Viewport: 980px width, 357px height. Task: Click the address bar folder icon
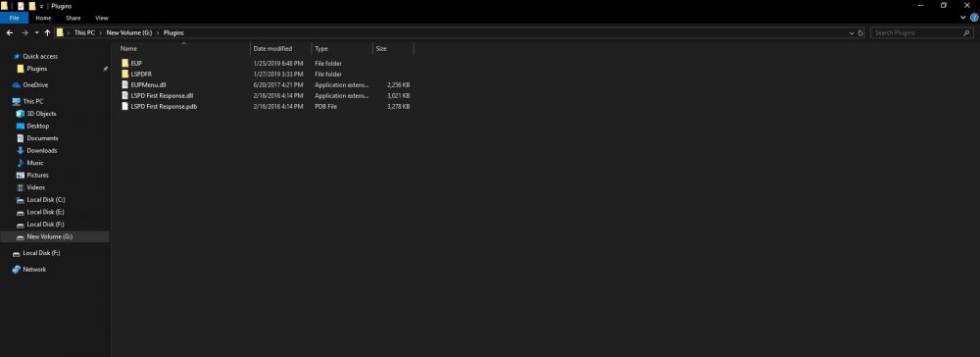(x=60, y=32)
